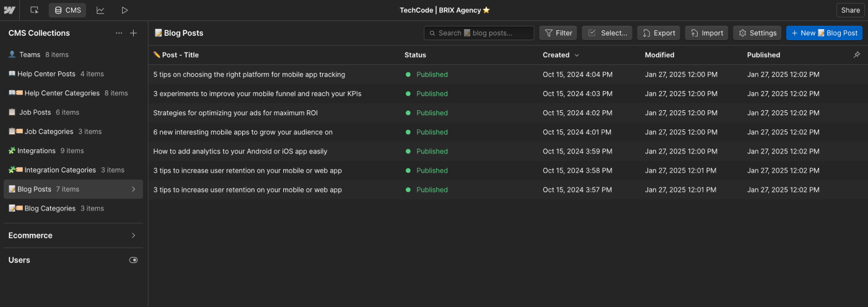
Task: Toggle the Users visibility eye icon
Action: coord(133,260)
